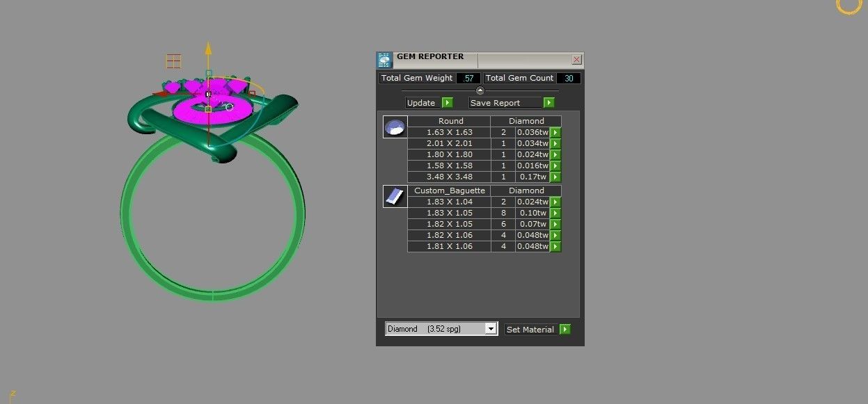Click the green arrow for 1.83 X 1.05 row

tap(555, 213)
